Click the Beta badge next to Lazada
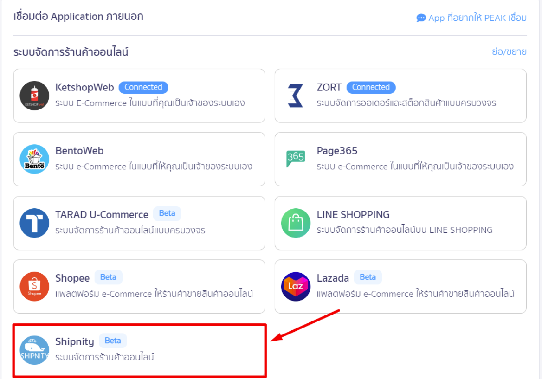 tap(368, 277)
